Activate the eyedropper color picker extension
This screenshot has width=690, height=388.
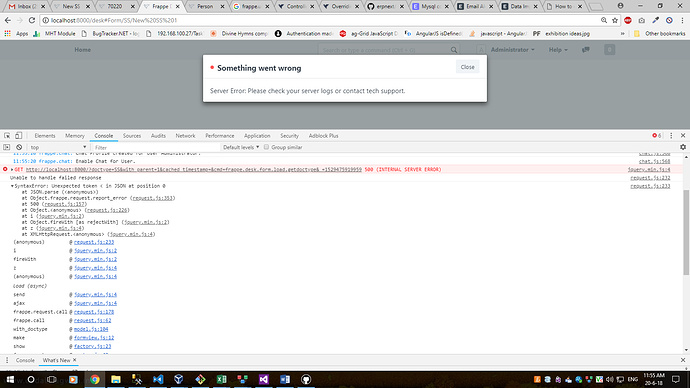click(x=656, y=20)
